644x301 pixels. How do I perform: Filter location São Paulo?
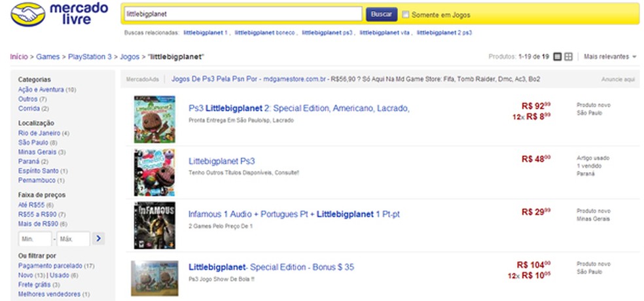pos(33,143)
